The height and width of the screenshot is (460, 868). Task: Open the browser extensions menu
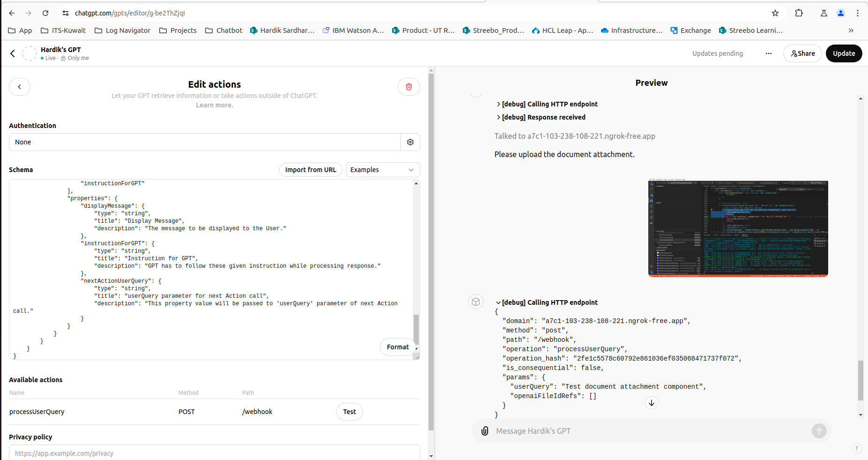[x=799, y=13]
